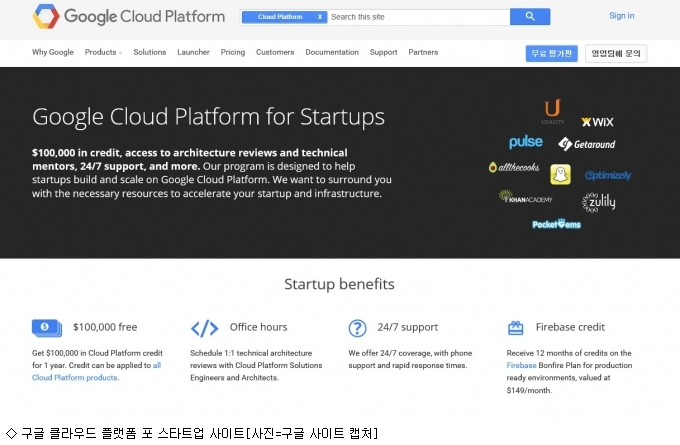Click the question mark 24/7 support icon

357,328
